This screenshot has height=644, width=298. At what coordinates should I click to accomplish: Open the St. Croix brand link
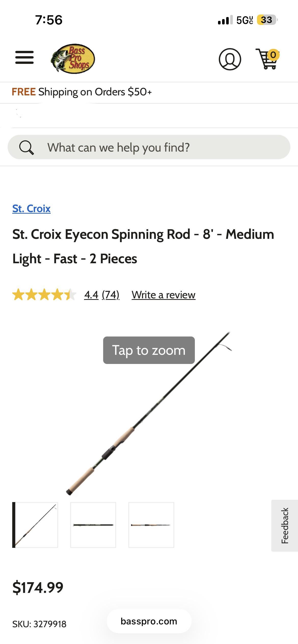pos(31,209)
